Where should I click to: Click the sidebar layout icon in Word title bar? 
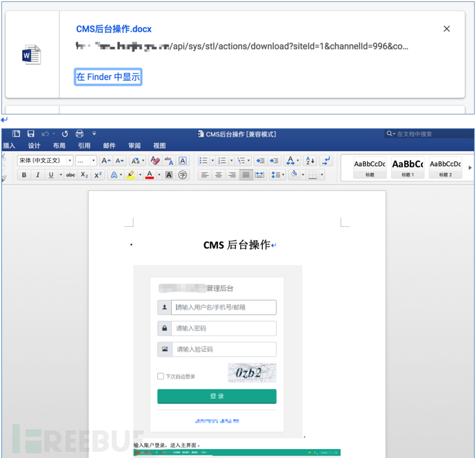[x=16, y=134]
